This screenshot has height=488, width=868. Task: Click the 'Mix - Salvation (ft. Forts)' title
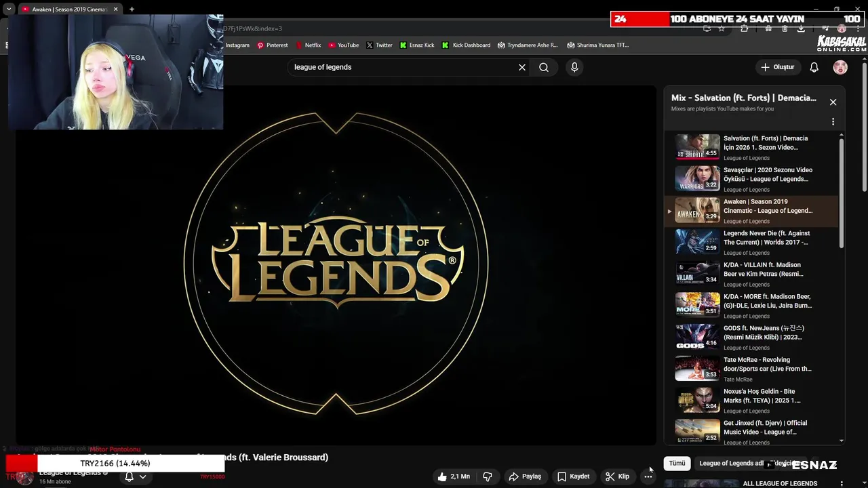[744, 98]
